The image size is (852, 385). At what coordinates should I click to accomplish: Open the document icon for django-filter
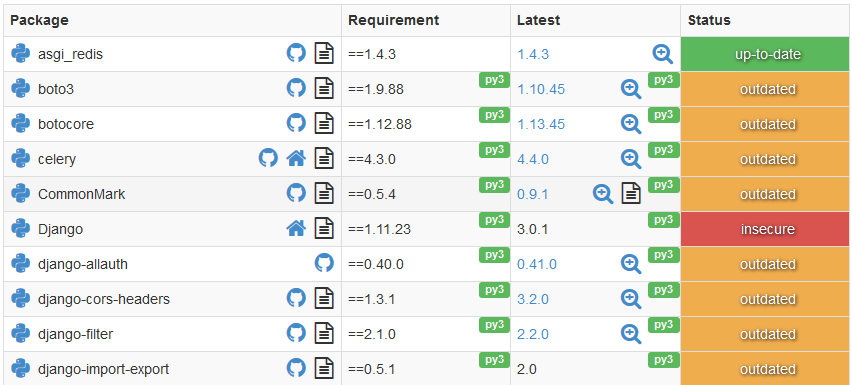(324, 333)
